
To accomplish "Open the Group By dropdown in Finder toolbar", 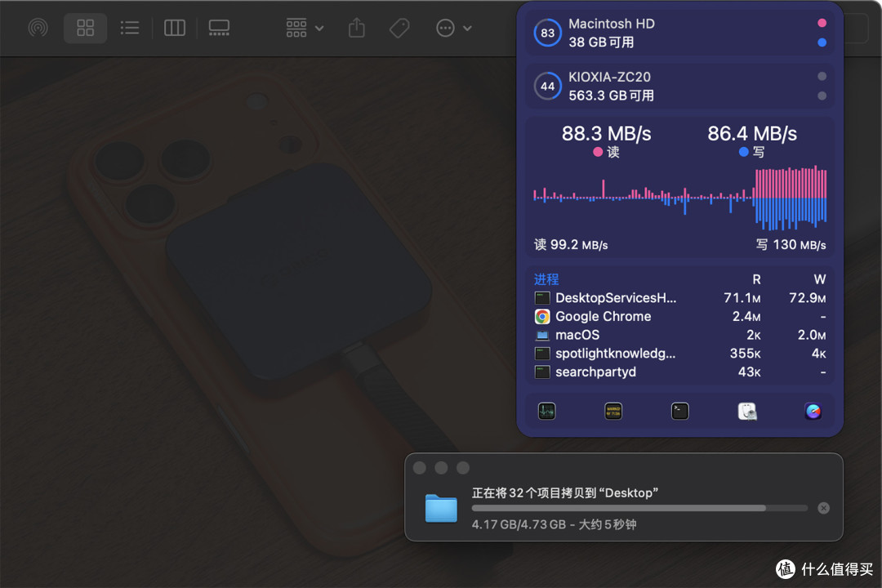I will coord(305,28).
